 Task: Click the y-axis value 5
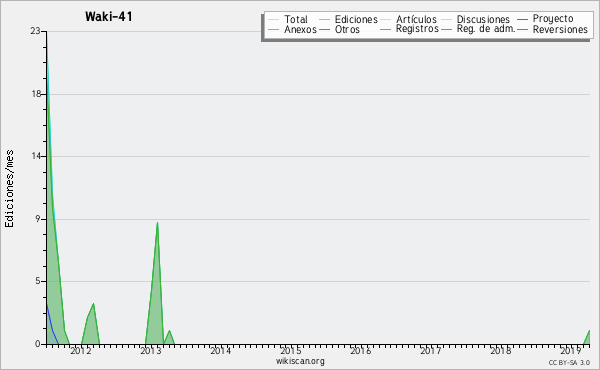coord(38,282)
